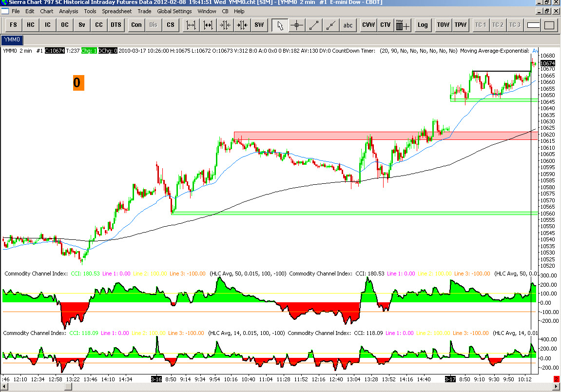Click the abc text annotation tool

pyautogui.click(x=348, y=25)
